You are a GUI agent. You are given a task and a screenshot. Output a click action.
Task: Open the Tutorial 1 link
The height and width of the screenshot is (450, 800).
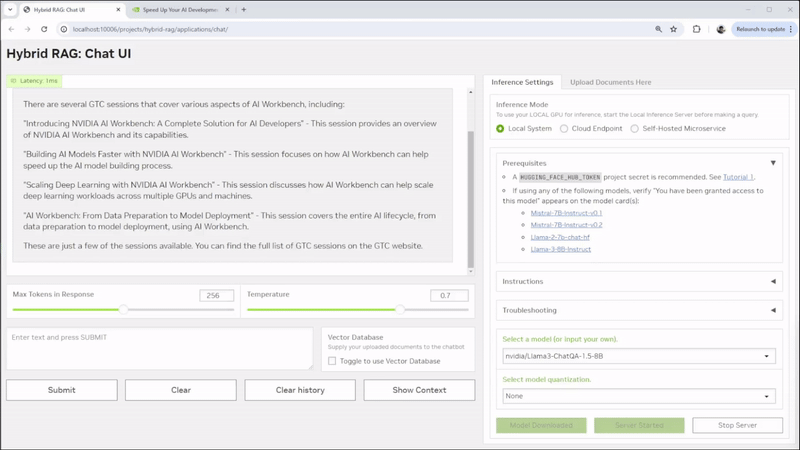point(738,177)
